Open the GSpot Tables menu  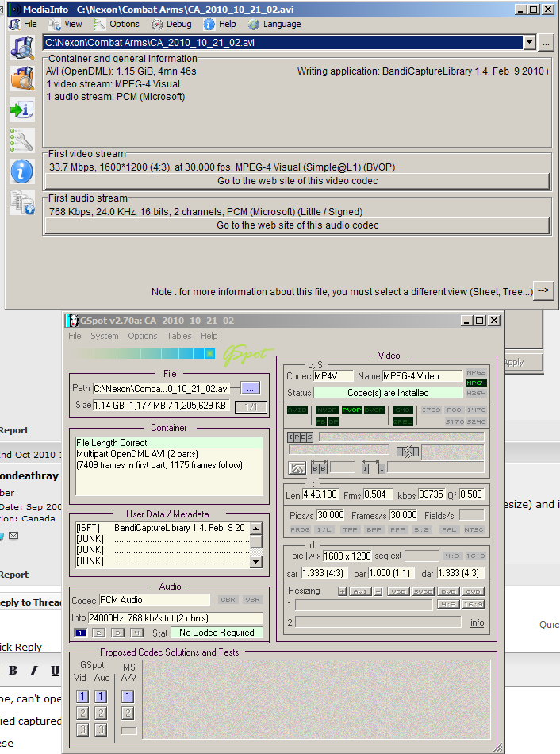tap(178, 336)
